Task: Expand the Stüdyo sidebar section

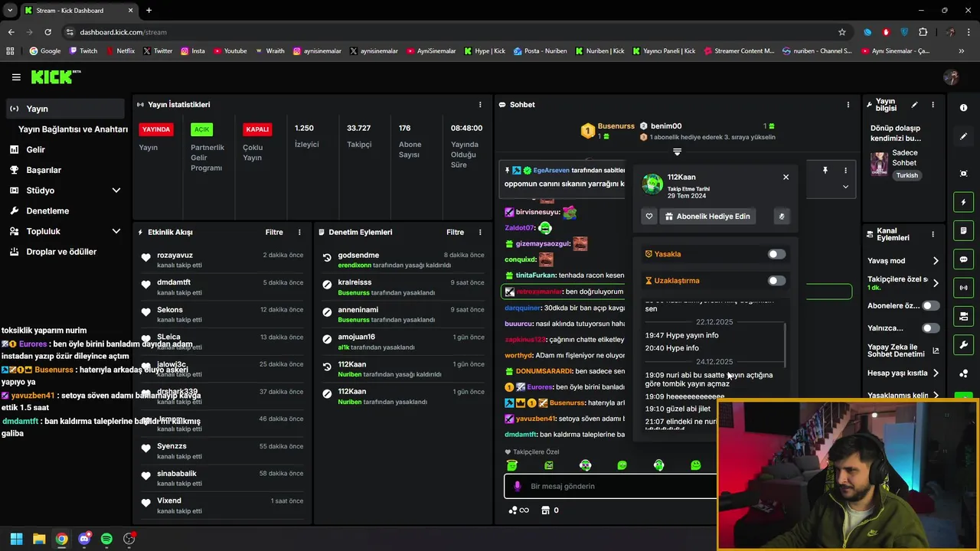Action: pyautogui.click(x=116, y=191)
